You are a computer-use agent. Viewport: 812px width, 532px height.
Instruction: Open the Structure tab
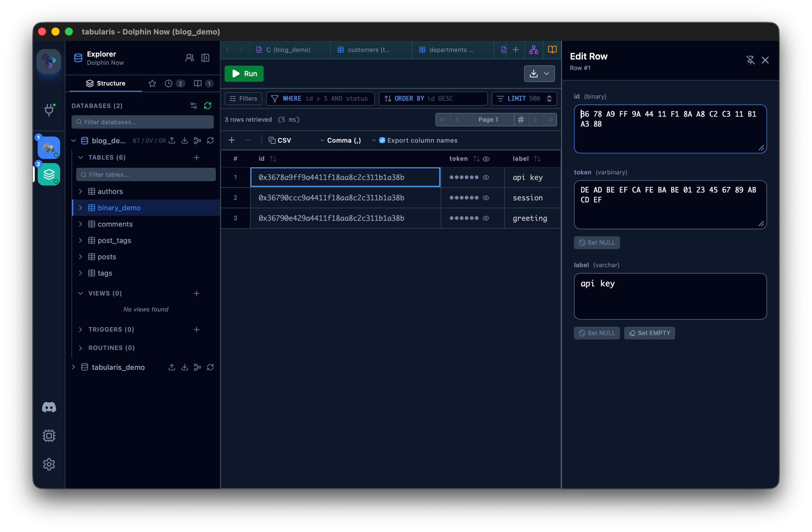coord(106,83)
